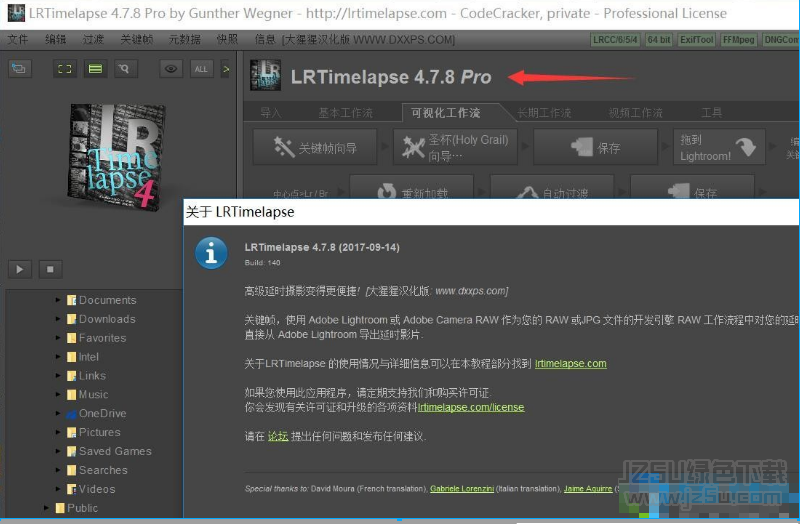Screen dimensions: 800x524
Task: Click the LRCC/6/5/4 status badge
Action: point(615,40)
